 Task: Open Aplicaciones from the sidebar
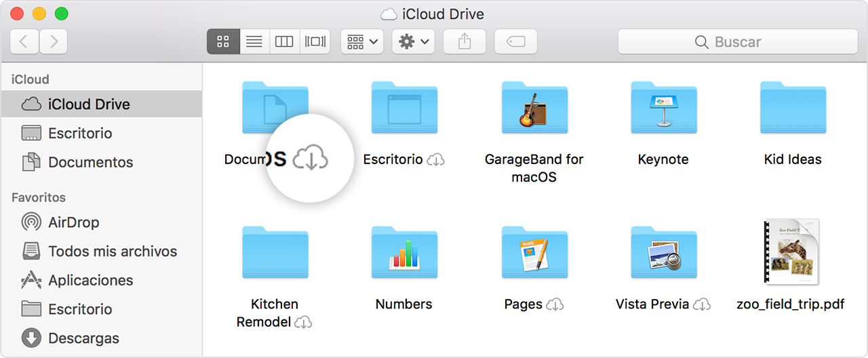click(101, 281)
